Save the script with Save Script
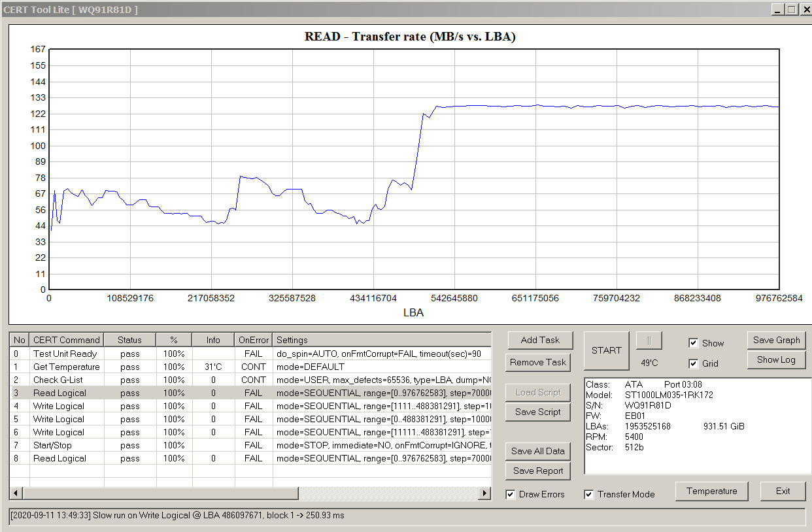 (538, 412)
